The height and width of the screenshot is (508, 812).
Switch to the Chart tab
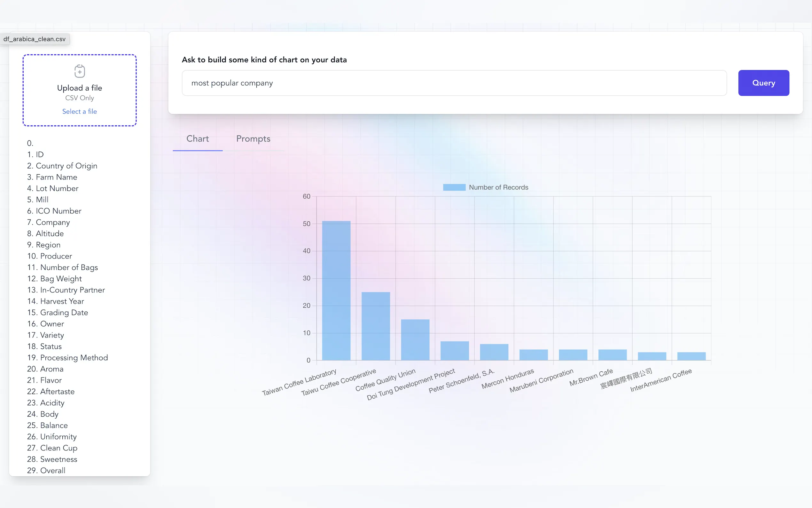point(197,139)
